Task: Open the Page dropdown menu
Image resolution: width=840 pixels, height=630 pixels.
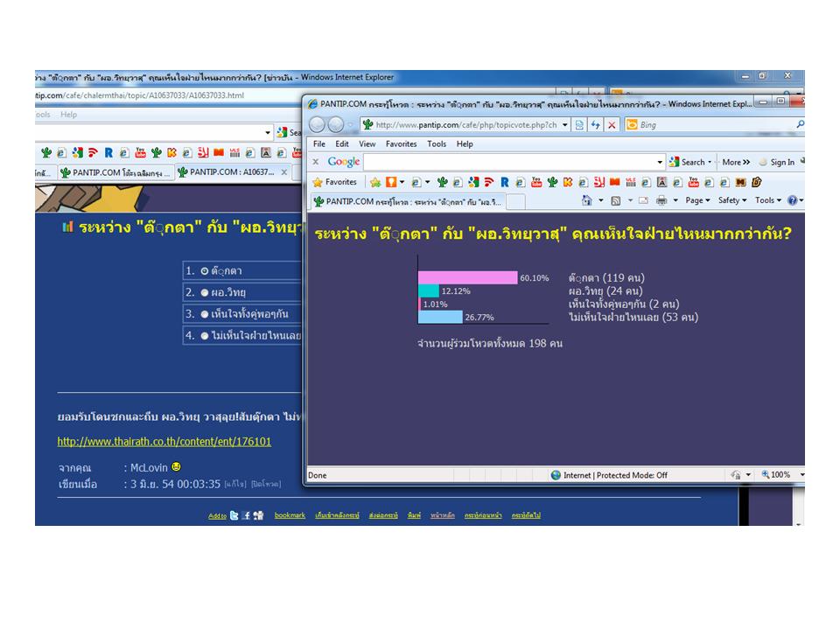Action: click(x=697, y=200)
